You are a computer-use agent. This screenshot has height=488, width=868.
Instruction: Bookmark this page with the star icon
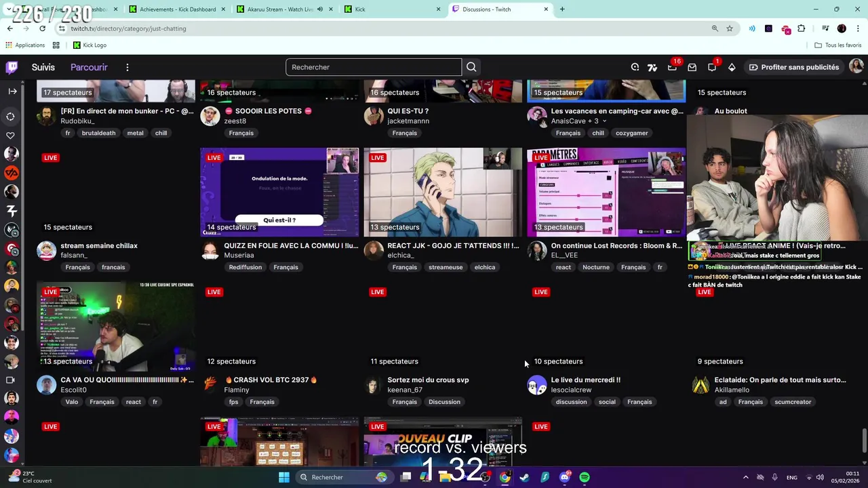[x=730, y=28]
